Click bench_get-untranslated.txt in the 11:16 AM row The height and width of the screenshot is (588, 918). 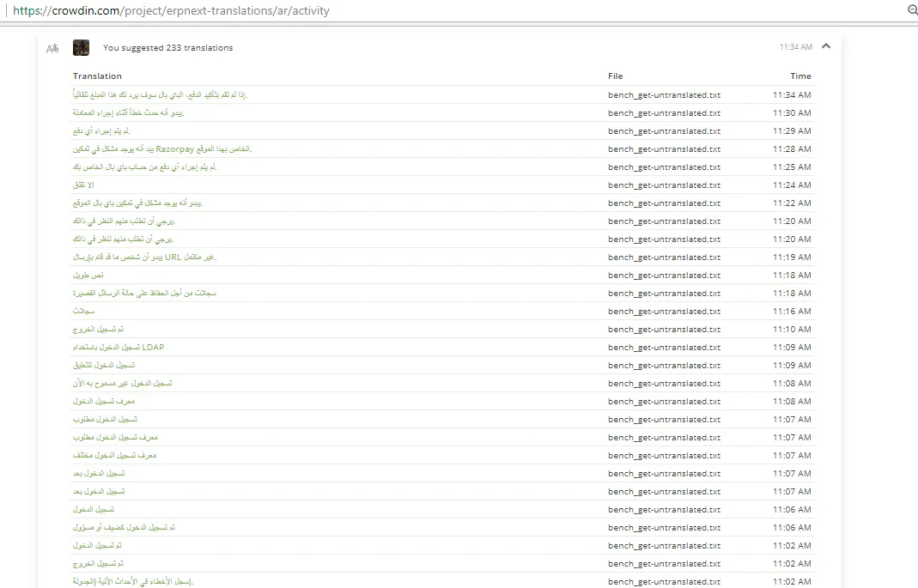[664, 312]
